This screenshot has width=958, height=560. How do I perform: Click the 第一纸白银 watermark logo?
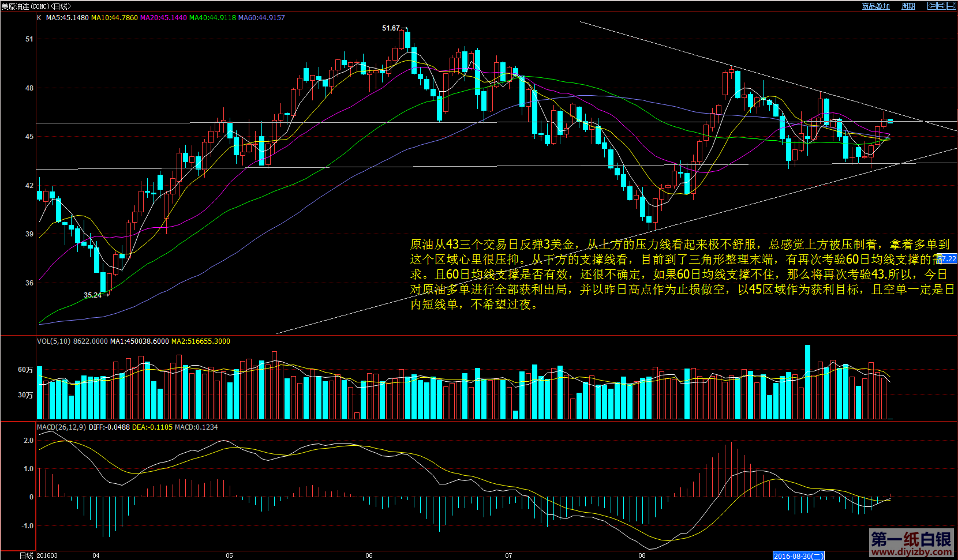[x=911, y=543]
